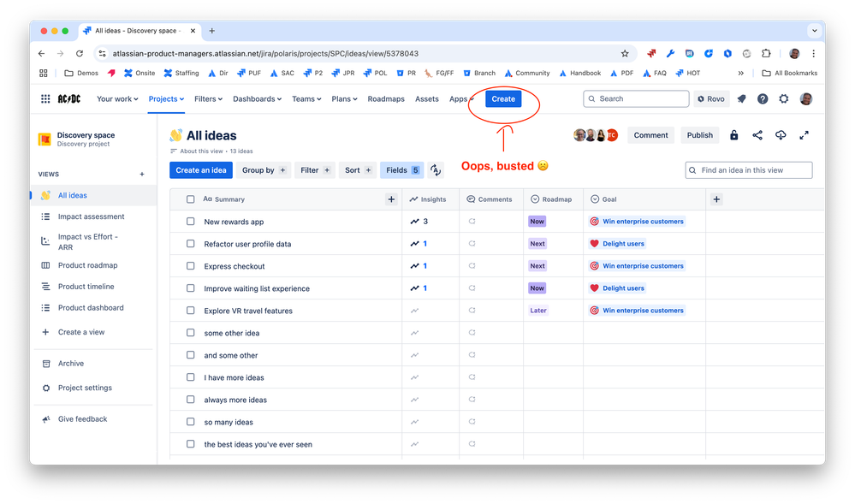The image size is (855, 504).
Task: Open the Give feedback link
Action: 83,419
